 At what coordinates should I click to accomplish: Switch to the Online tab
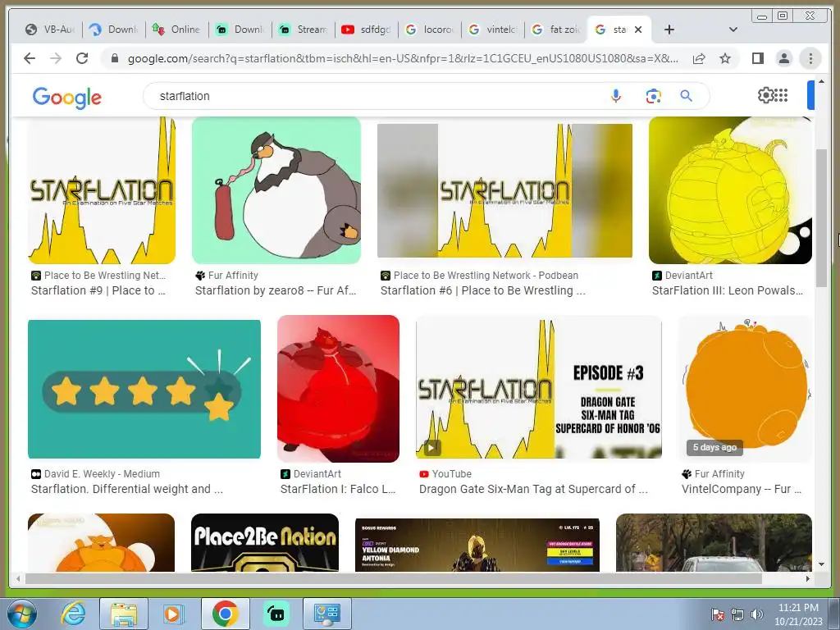tap(176, 30)
